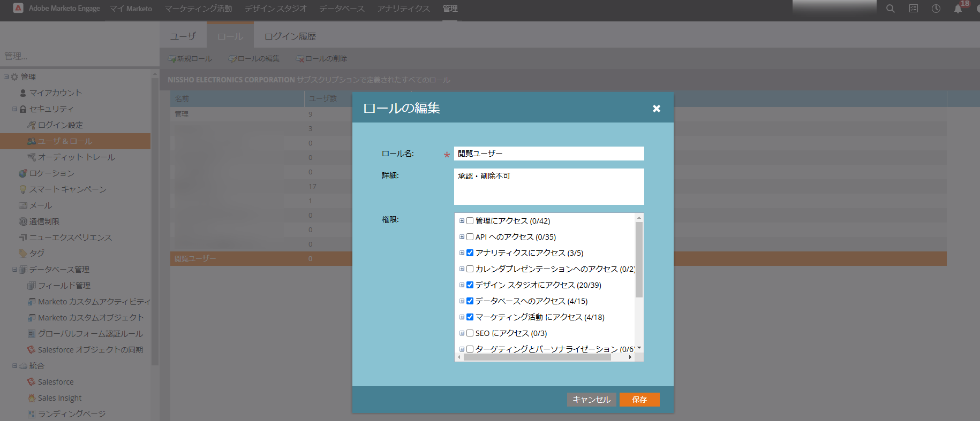Click the Global Form Validation Rules icon
The width and height of the screenshot is (980, 421).
[32, 334]
